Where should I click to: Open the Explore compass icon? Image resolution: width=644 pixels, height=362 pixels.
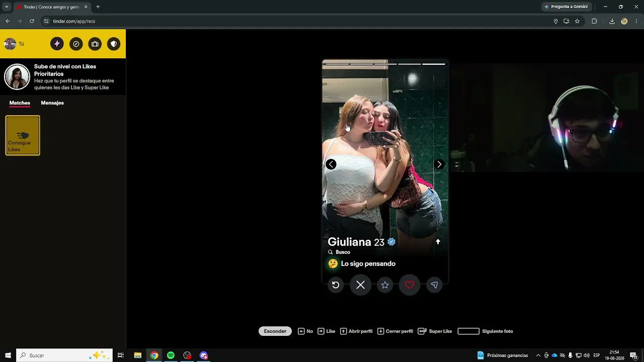click(76, 44)
